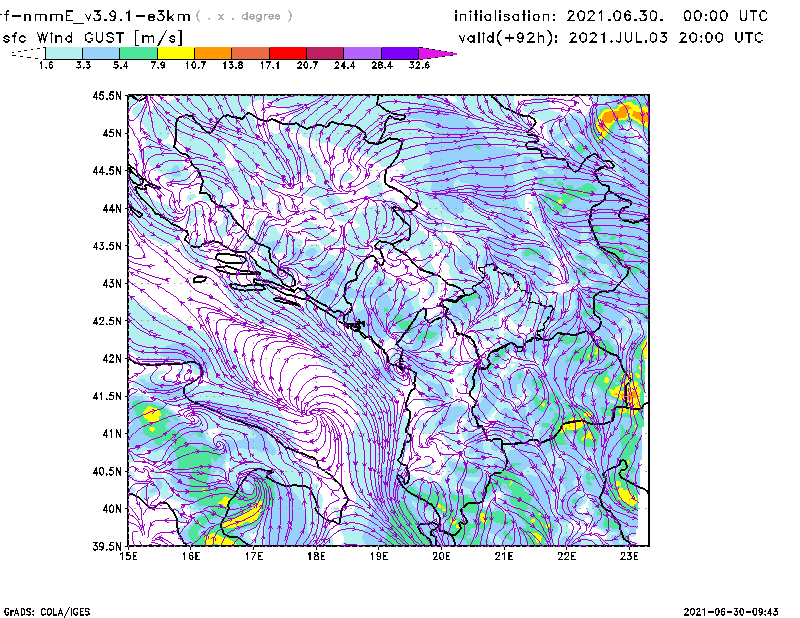Click the 22E longitude label

pos(567,556)
